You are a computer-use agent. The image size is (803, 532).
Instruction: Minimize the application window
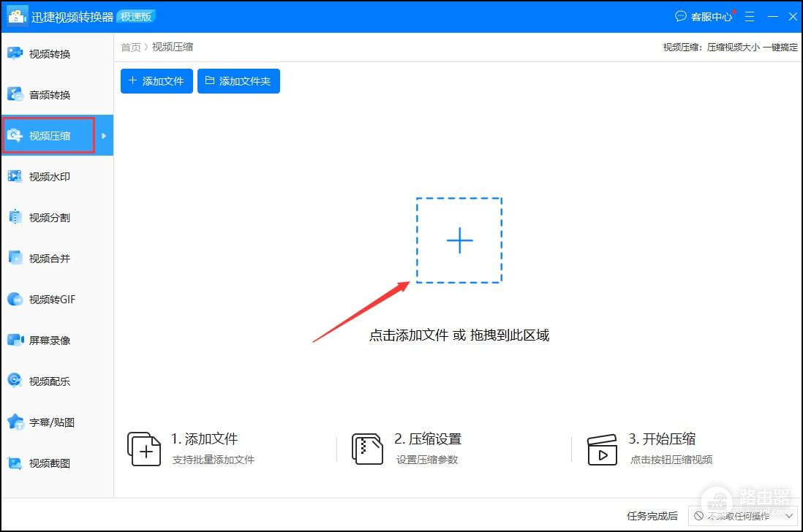[x=773, y=17]
